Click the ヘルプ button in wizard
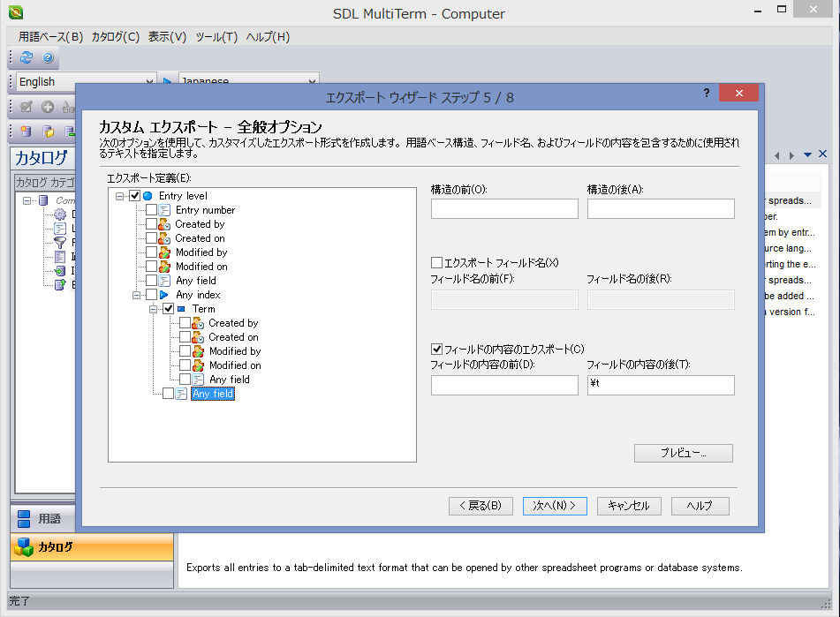This screenshot has width=840, height=617. 700,506
